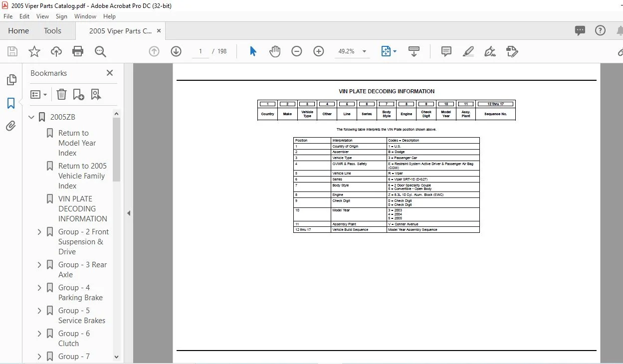Print the document
Image resolution: width=623 pixels, height=364 pixels.
pos(78,51)
